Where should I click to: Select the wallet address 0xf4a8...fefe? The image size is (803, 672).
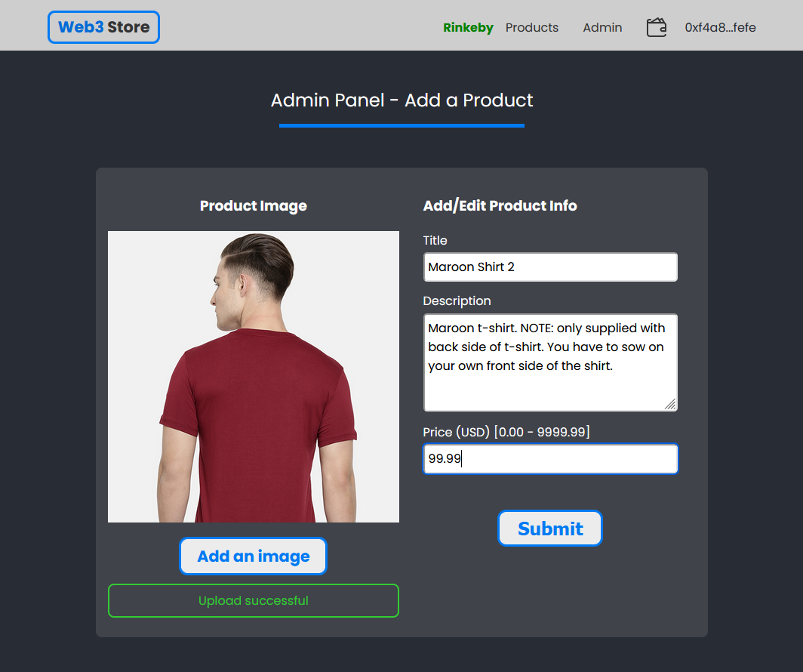720,28
